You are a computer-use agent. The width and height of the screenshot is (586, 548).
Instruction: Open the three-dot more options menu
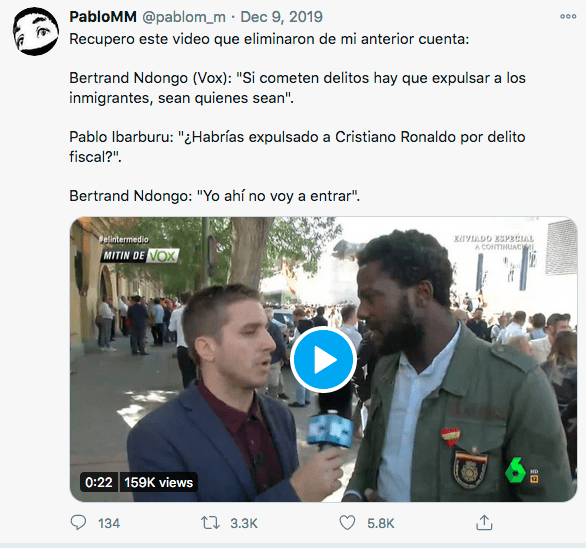(568, 16)
